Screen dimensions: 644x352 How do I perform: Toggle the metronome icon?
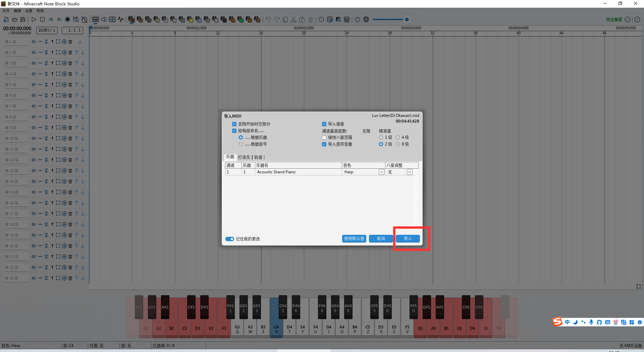click(84, 19)
